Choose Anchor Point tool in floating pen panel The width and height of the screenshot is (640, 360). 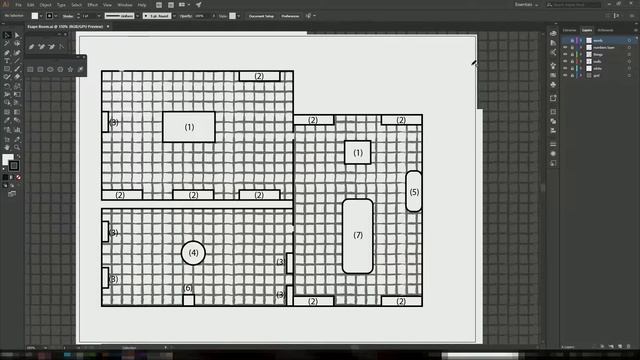tap(61, 47)
